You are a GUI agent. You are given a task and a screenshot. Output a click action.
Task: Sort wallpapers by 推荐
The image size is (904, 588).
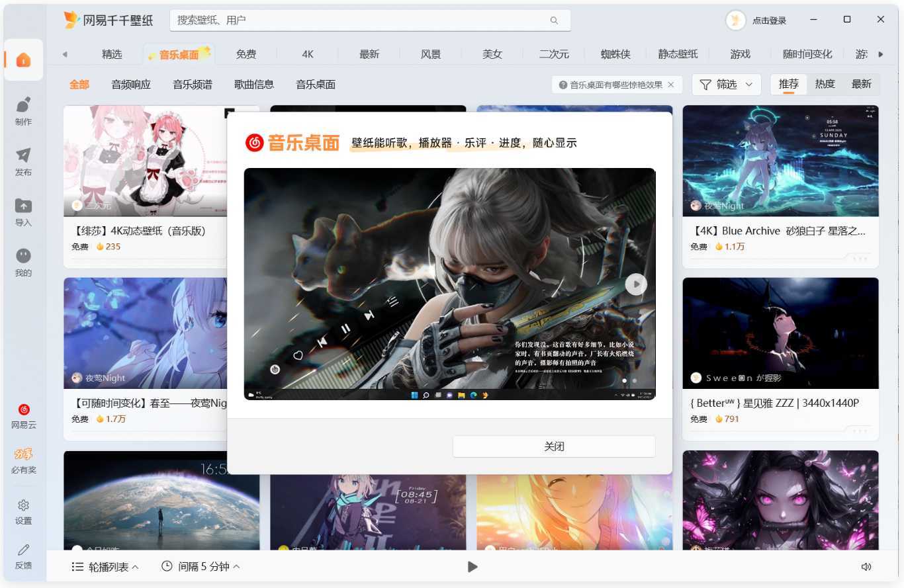pos(789,84)
